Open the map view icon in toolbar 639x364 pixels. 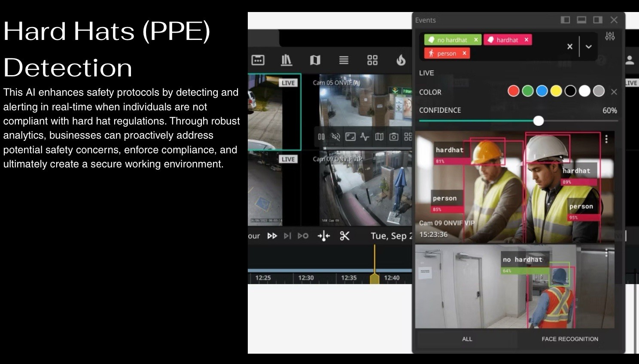(x=315, y=60)
